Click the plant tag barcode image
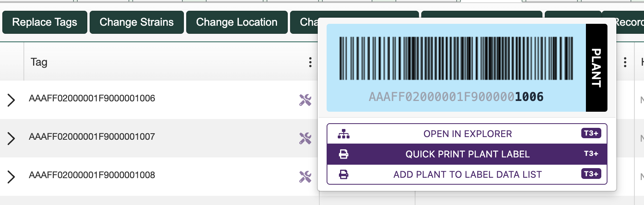Image resolution: width=644 pixels, height=205 pixels. (456, 58)
